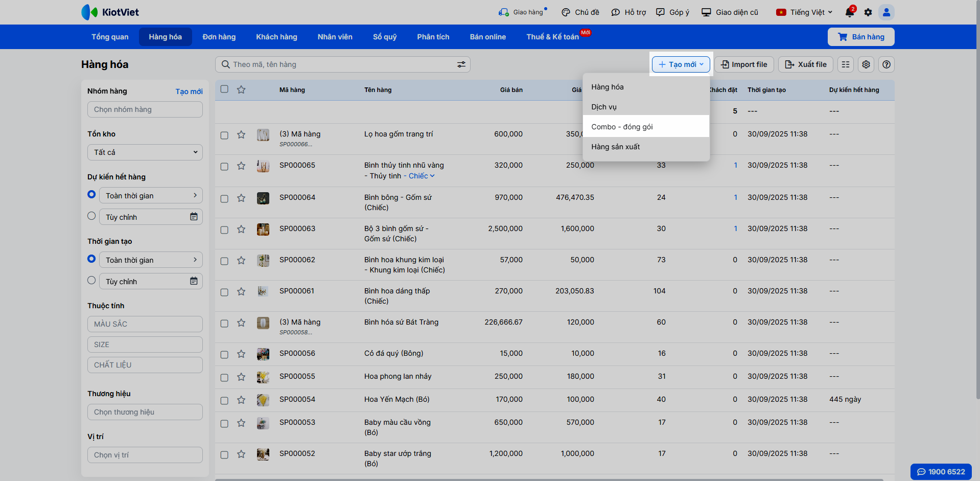Open the Tiếng Việt language dropdown

805,12
